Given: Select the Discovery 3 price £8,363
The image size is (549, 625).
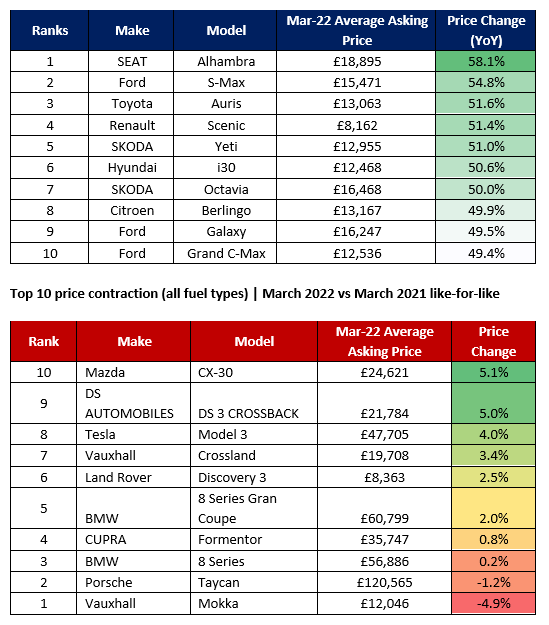Looking at the screenshot, I should [384, 478].
